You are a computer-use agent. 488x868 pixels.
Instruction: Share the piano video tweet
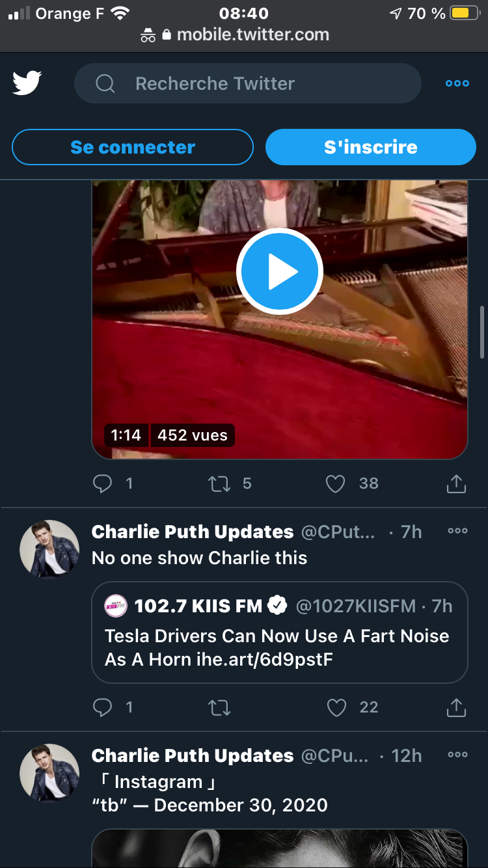pos(456,483)
